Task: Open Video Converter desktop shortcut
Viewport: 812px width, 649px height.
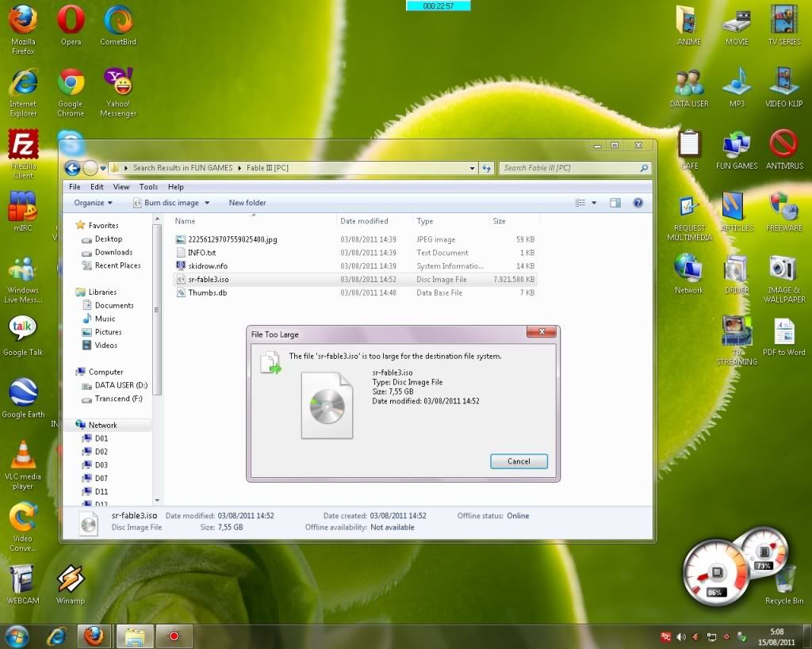Action: [x=23, y=527]
